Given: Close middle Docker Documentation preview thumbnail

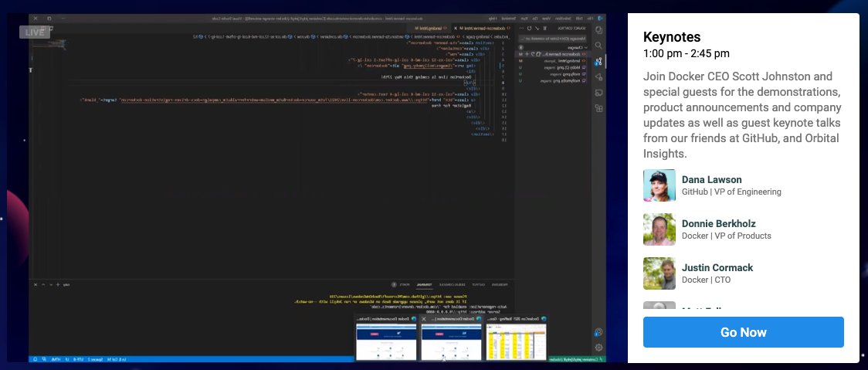Looking at the screenshot, I should [424, 319].
